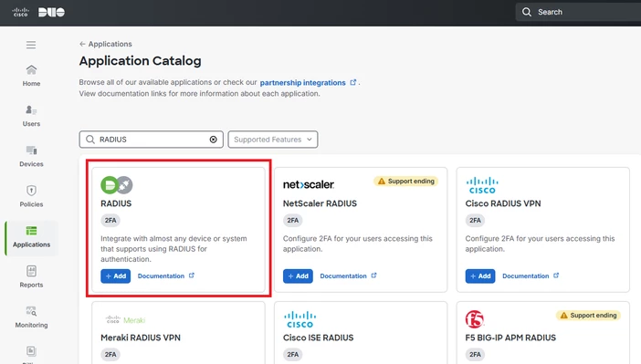Open the Reports section icon
The width and height of the screenshot is (641, 364).
31,271
